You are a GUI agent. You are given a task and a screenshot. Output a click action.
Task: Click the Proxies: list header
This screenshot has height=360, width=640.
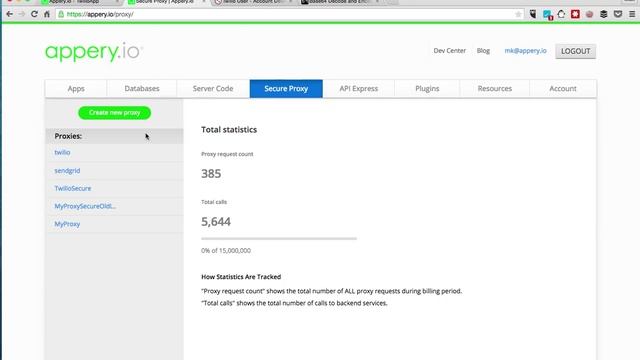tap(114, 136)
